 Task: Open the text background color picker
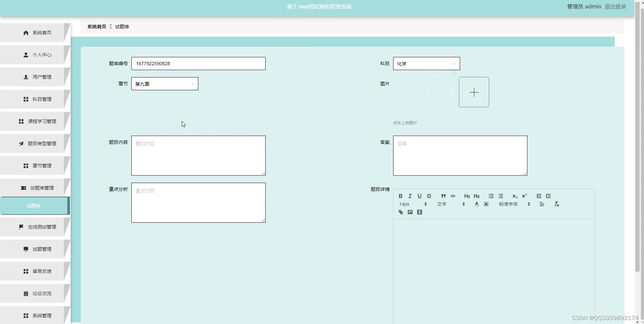pos(486,204)
